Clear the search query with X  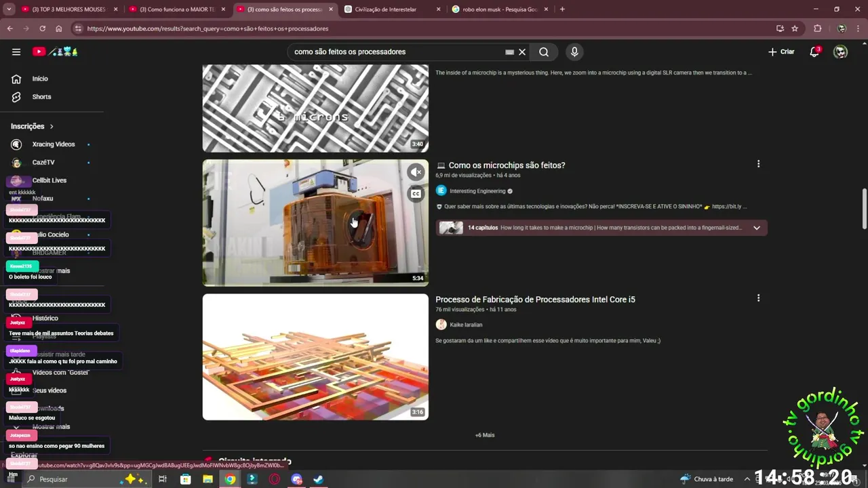pos(522,52)
